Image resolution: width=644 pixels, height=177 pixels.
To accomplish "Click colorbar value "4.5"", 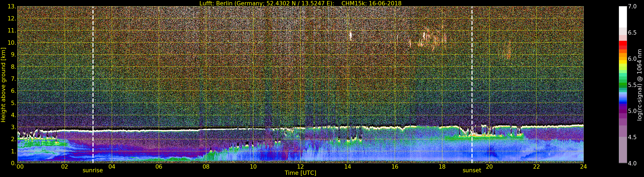I will coord(632,137).
